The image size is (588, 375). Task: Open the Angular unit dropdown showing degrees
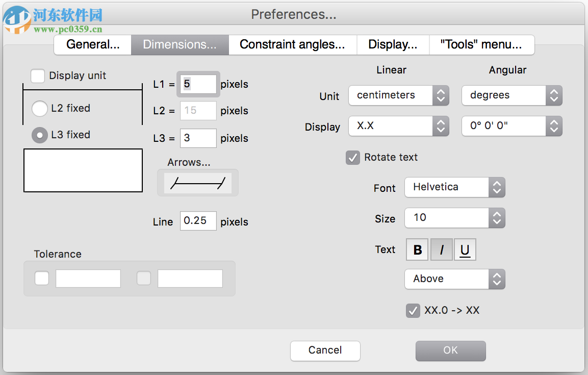(x=512, y=95)
